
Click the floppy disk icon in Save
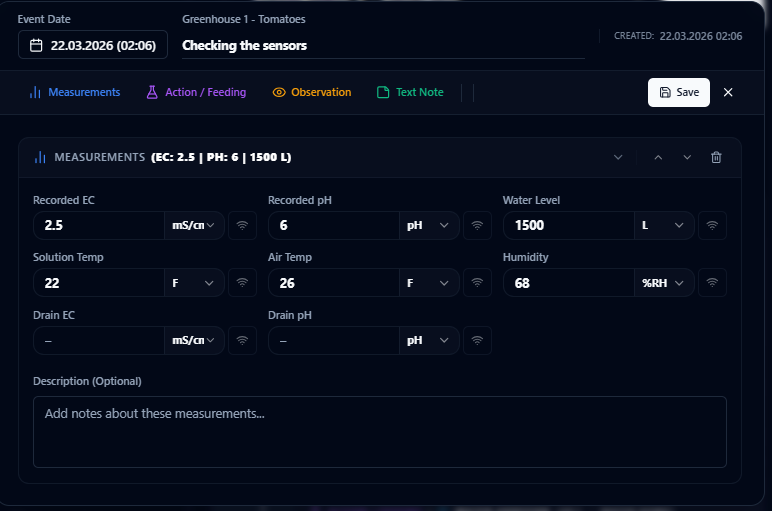coord(665,92)
